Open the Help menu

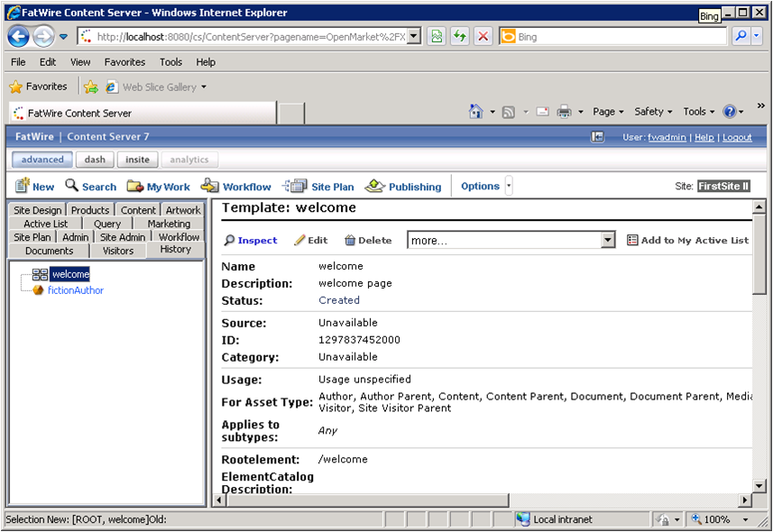coord(206,62)
